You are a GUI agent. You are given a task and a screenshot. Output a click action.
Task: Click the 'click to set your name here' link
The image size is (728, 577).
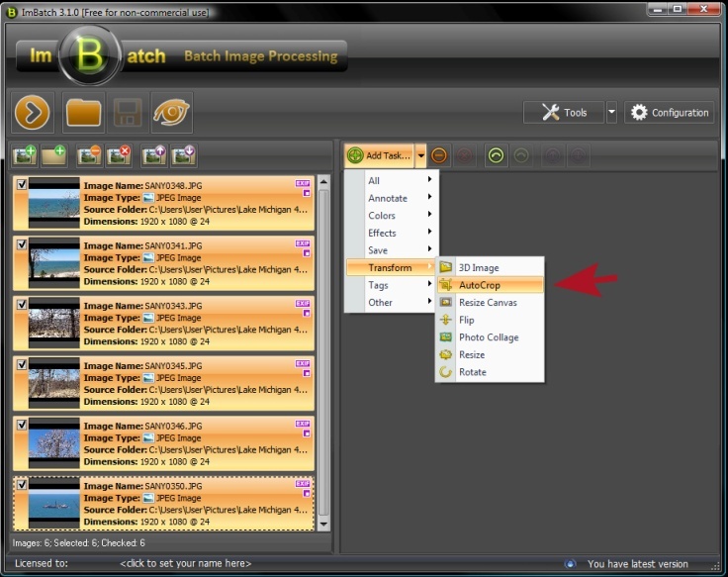(185, 563)
